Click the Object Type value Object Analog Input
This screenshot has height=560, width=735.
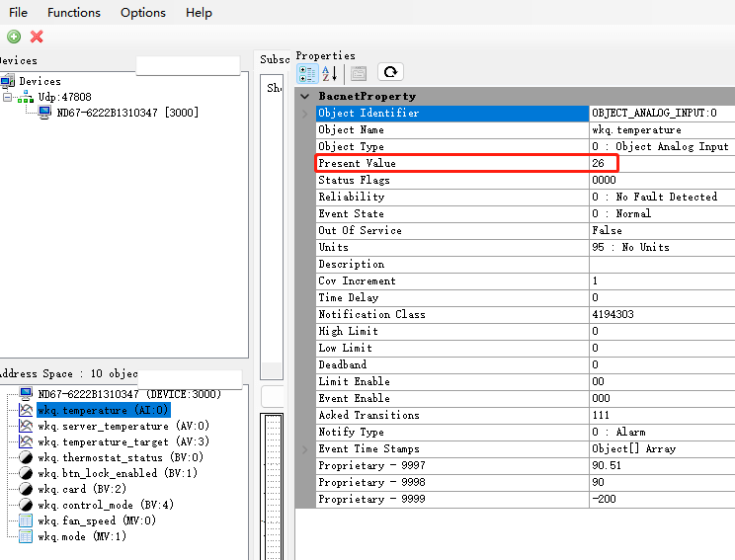(660, 147)
